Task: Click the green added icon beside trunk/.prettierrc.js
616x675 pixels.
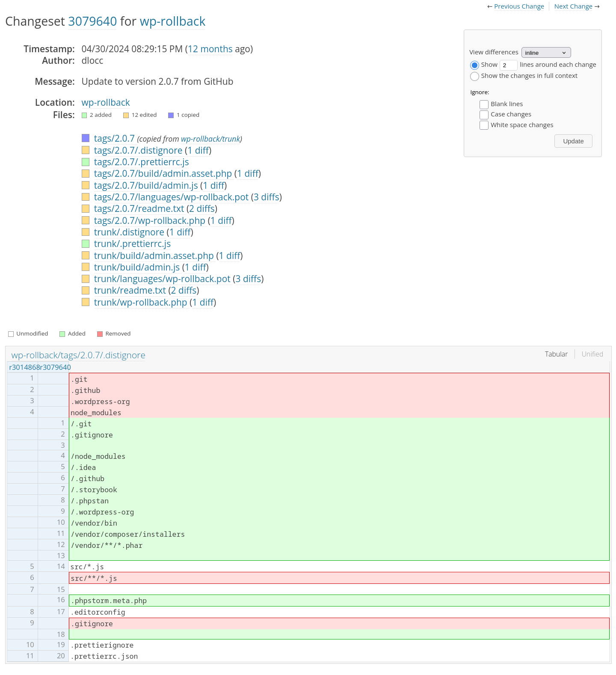Action: tap(86, 244)
